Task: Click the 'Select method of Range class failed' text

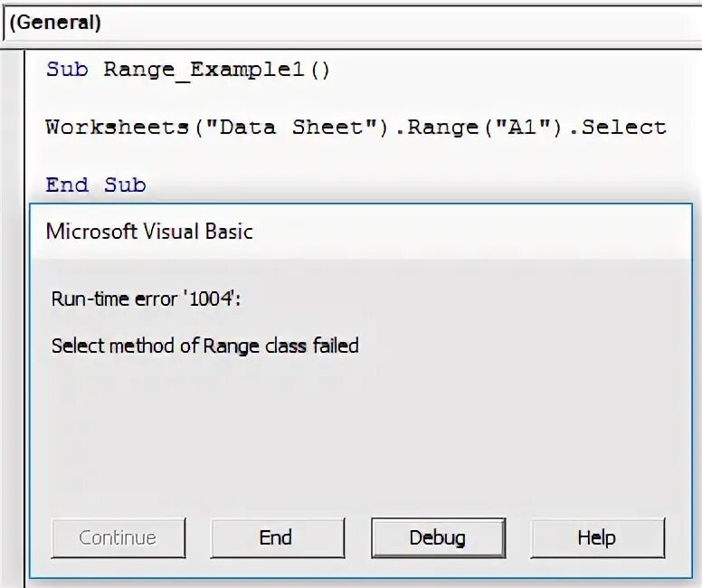Action: tap(204, 345)
